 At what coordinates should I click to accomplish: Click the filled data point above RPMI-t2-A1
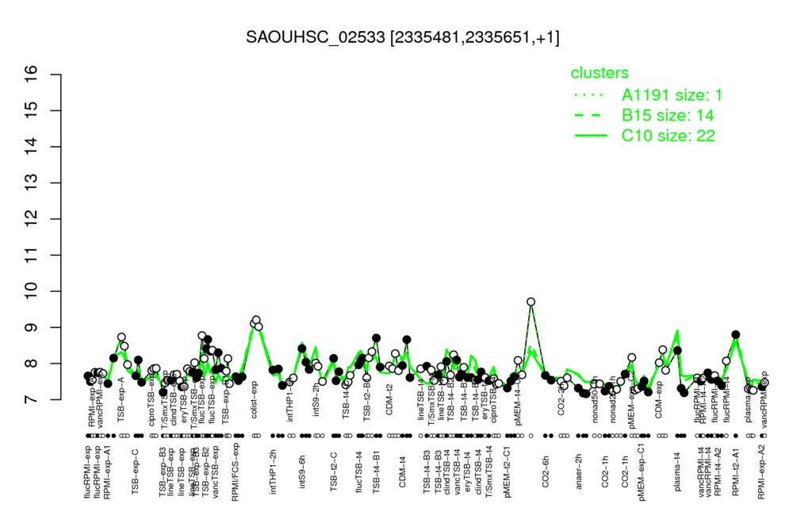tap(736, 334)
